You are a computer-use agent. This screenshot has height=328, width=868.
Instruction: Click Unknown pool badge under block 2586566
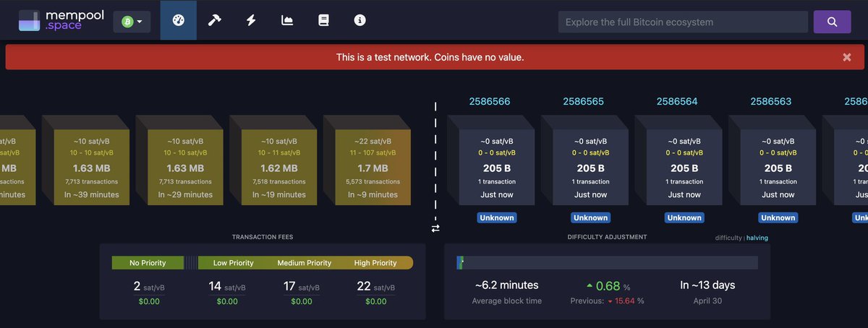497,217
